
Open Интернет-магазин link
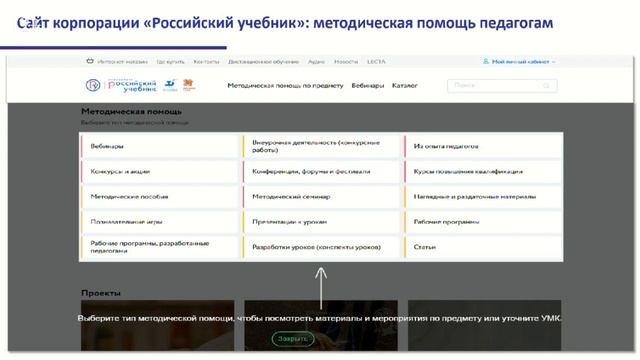pyautogui.click(x=122, y=62)
